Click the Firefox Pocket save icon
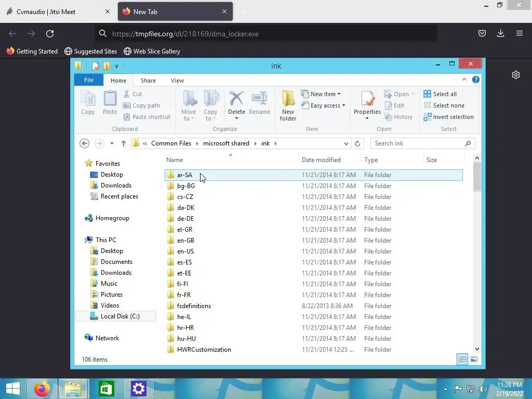The height and width of the screenshot is (399, 532). [x=482, y=33]
